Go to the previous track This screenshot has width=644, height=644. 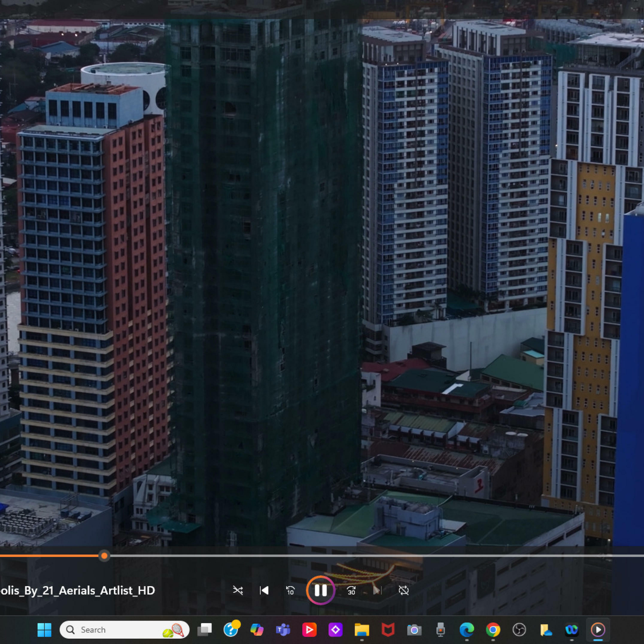(x=264, y=591)
